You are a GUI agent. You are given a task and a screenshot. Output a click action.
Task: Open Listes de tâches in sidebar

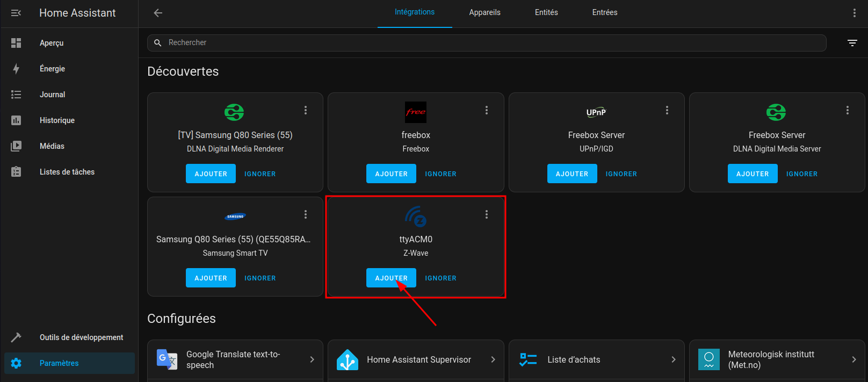tap(67, 172)
